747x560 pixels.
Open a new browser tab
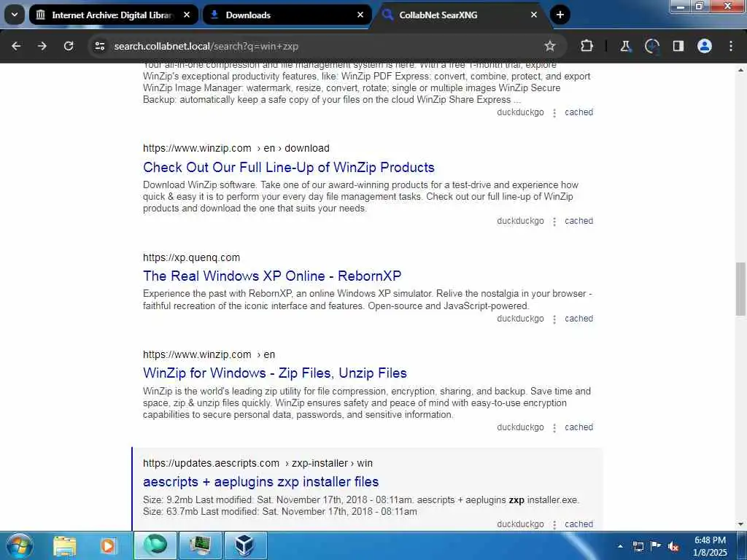coord(560,15)
